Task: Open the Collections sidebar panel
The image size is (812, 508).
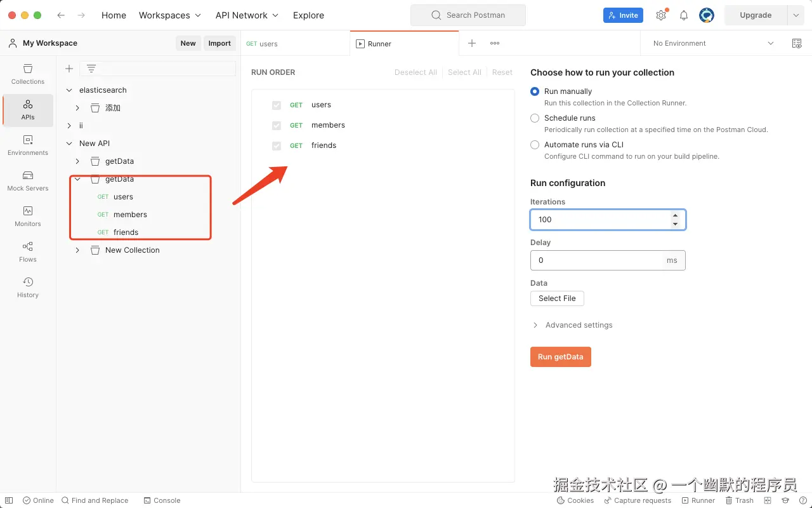Action: 28,74
